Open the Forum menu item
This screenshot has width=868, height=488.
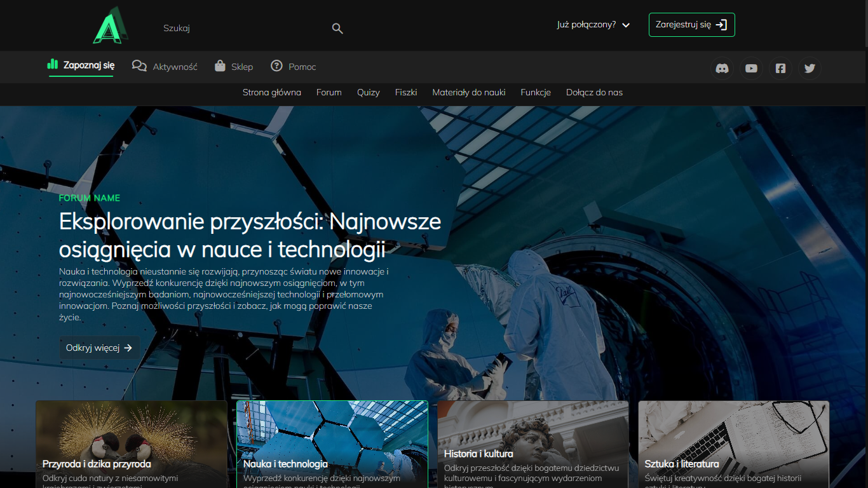329,92
